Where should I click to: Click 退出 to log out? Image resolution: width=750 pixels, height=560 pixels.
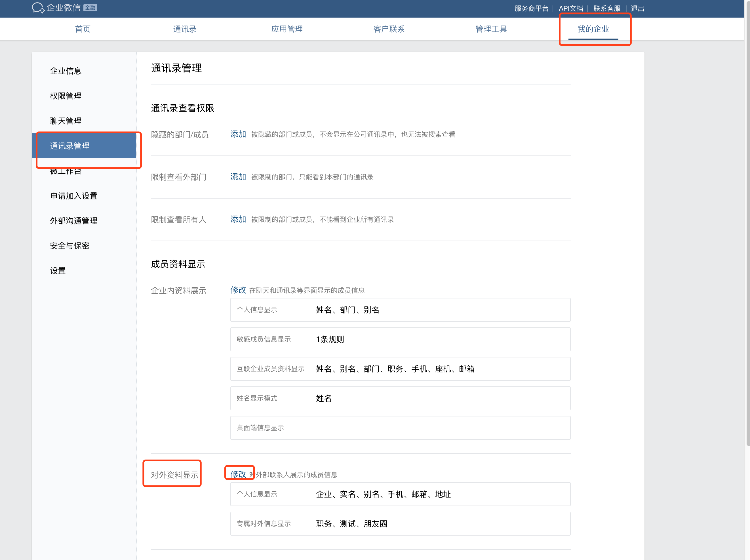tap(637, 9)
